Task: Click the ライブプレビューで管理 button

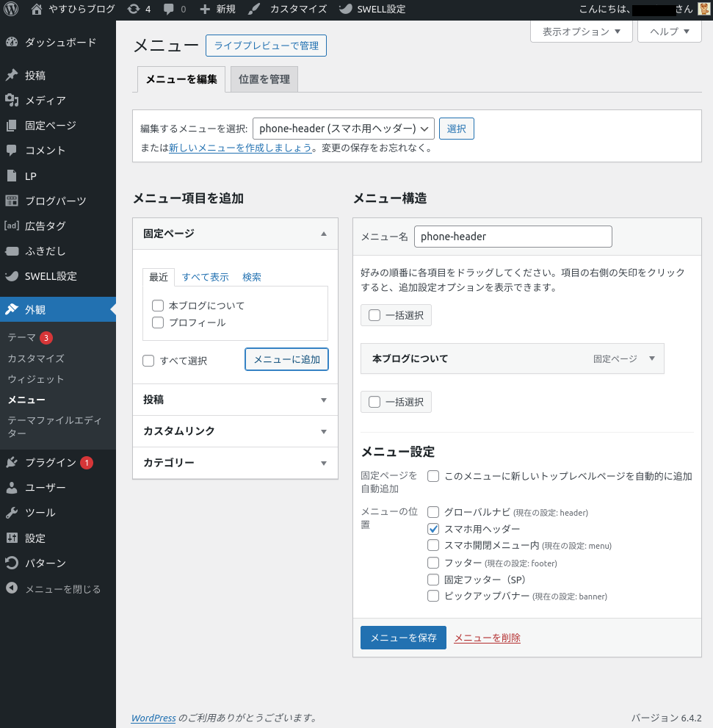Action: [x=266, y=46]
